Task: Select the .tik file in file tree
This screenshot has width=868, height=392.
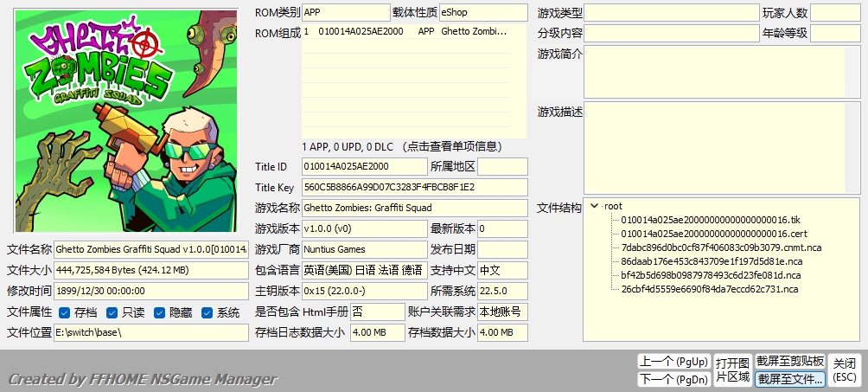Action: click(x=711, y=220)
